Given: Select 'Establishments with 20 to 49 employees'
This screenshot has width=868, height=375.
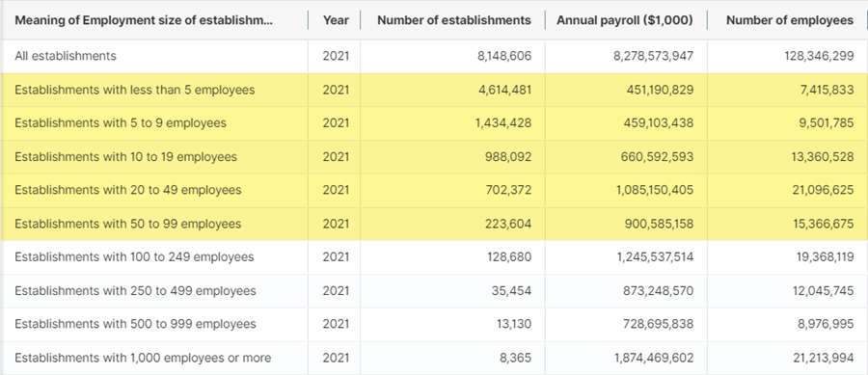Looking at the screenshot, I should point(128,190).
